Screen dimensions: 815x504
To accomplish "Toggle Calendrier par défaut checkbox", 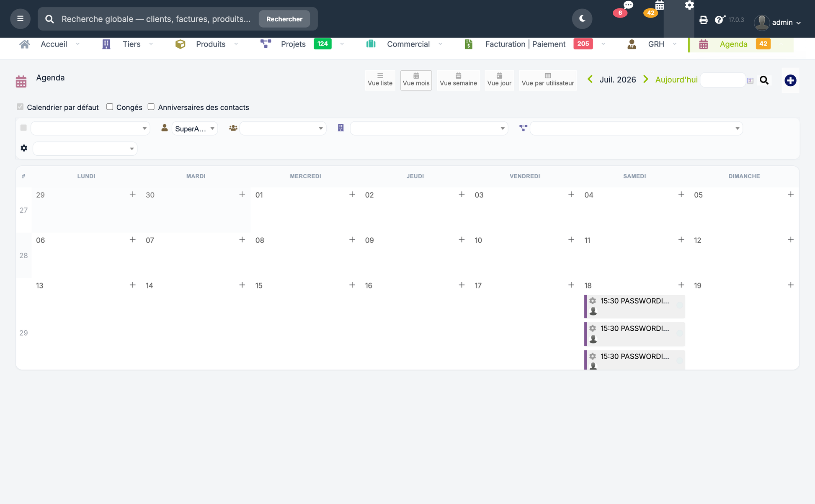I will (x=20, y=107).
